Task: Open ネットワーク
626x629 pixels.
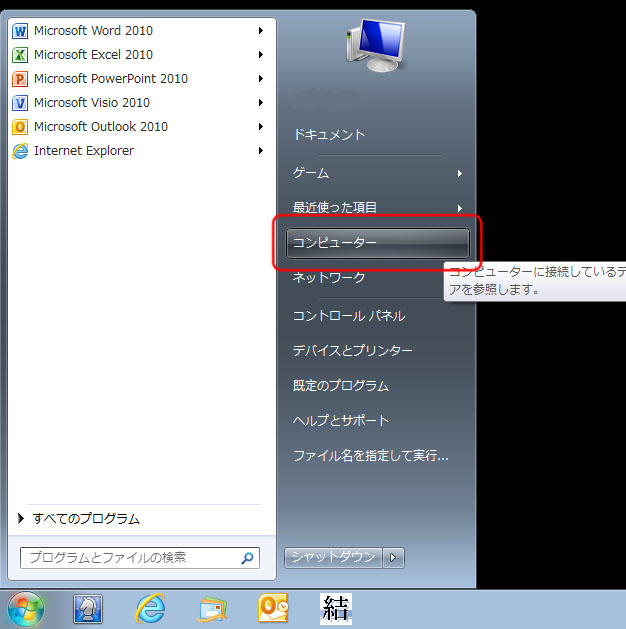Action: click(x=329, y=277)
